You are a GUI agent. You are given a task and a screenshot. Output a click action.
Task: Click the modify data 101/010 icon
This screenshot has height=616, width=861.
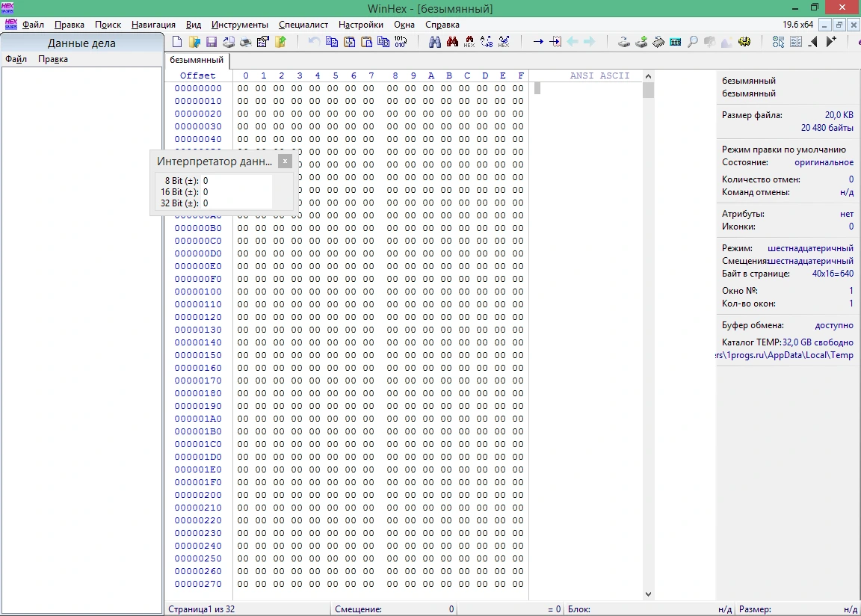(x=401, y=42)
